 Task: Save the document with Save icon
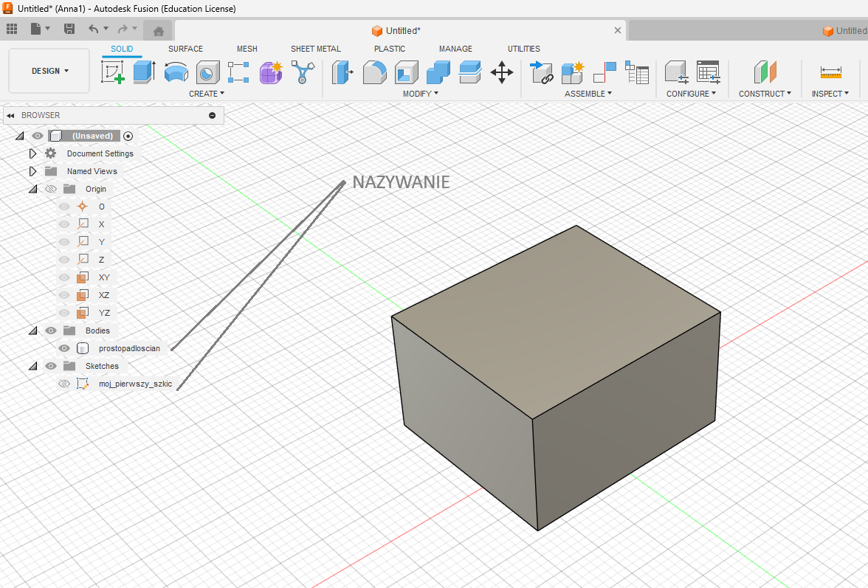tap(69, 29)
